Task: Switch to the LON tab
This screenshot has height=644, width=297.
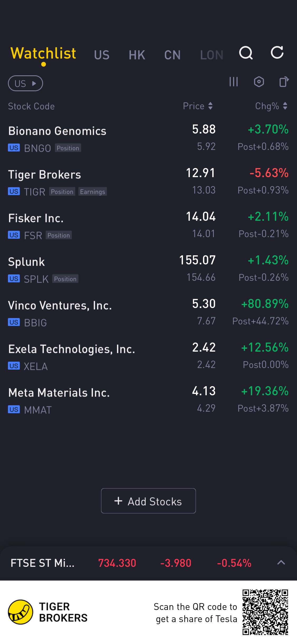Action: pyautogui.click(x=211, y=55)
